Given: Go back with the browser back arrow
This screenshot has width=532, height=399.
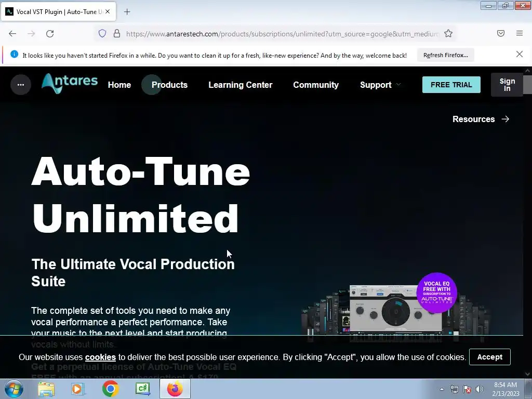Looking at the screenshot, I should (x=12, y=34).
